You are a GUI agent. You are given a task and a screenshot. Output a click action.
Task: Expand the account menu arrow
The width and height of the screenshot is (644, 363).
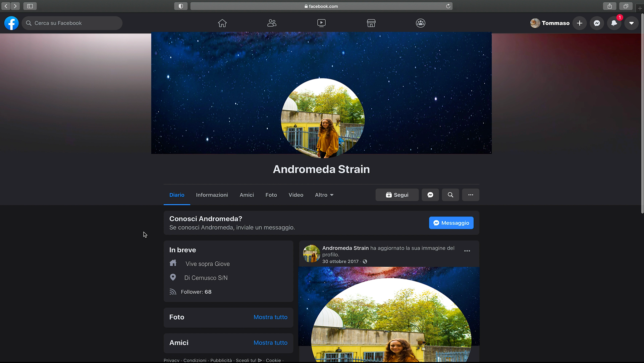tap(632, 23)
